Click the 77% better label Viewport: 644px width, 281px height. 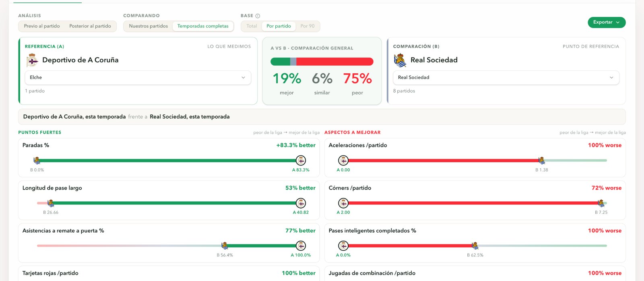point(300,231)
